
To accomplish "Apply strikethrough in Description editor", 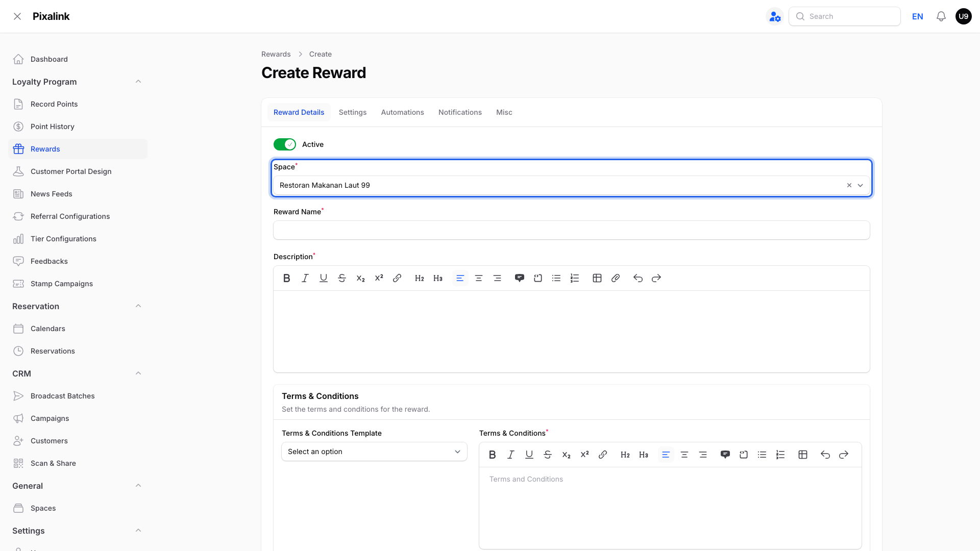I will pyautogui.click(x=342, y=278).
